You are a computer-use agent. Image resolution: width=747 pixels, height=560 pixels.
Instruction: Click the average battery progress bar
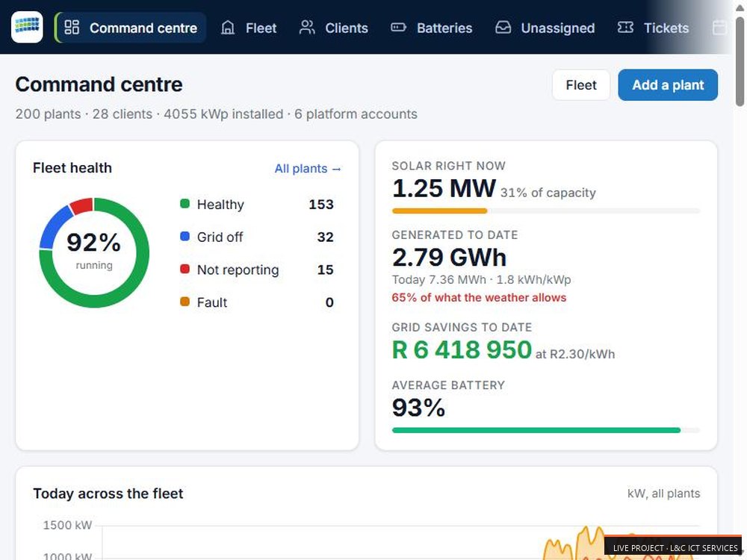[x=546, y=430]
